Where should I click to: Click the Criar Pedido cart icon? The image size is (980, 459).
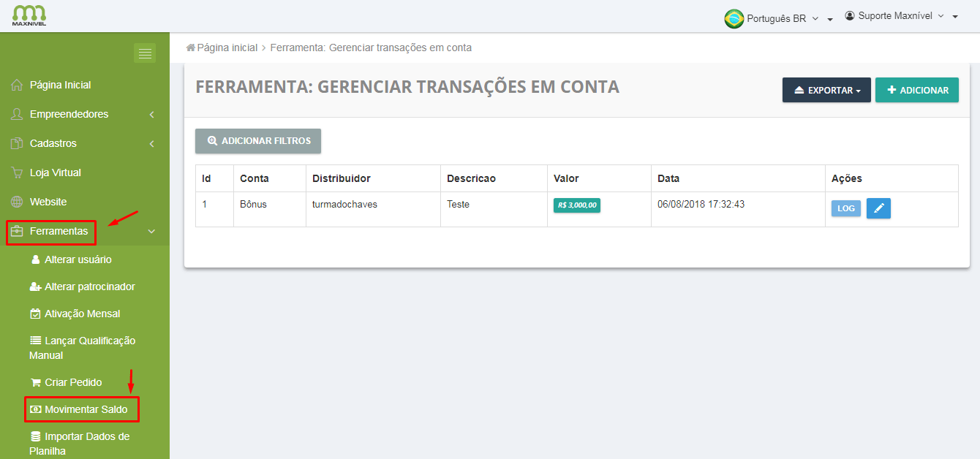[x=35, y=382]
